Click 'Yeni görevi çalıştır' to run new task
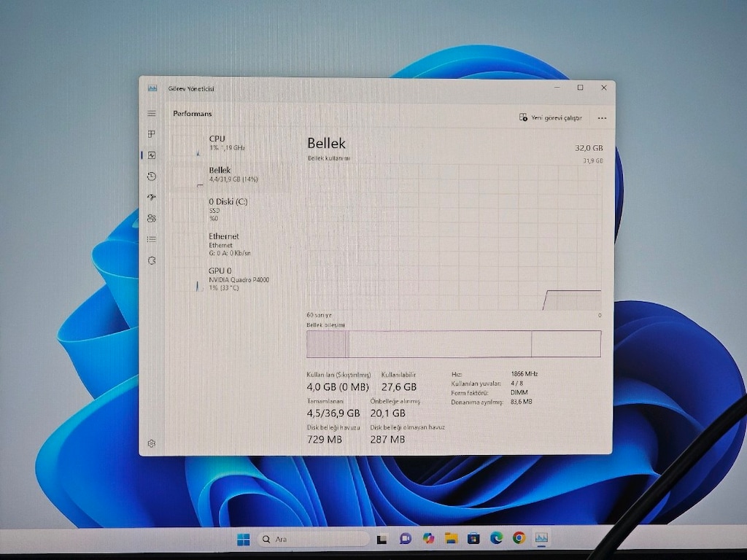Image resolution: width=747 pixels, height=560 pixels. [550, 117]
